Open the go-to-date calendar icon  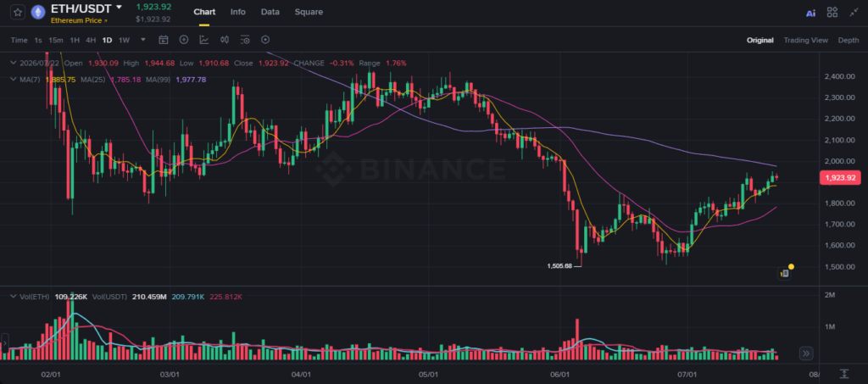pyautogui.click(x=164, y=40)
